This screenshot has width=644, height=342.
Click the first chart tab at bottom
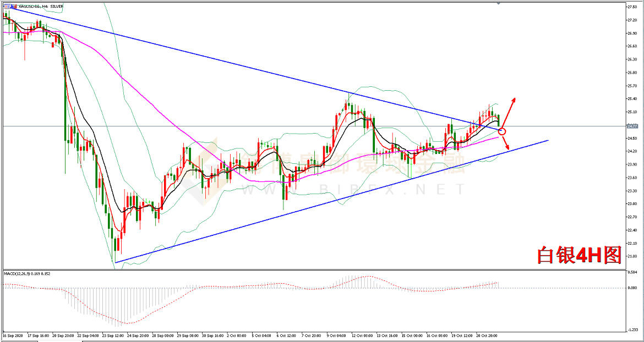(x=19, y=340)
